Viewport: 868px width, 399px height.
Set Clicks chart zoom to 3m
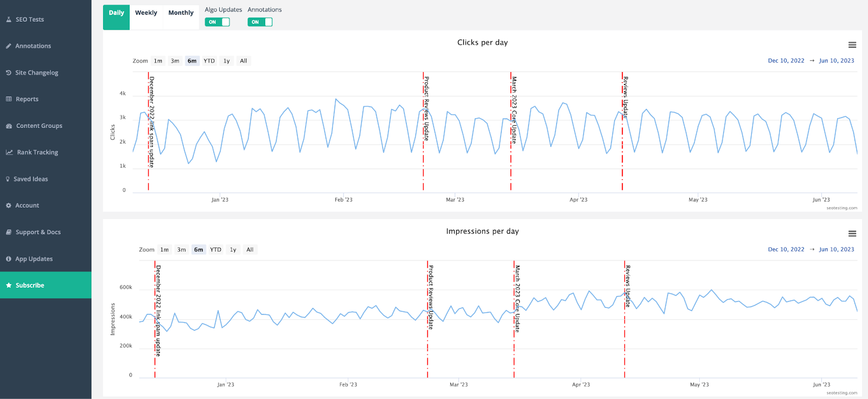click(x=175, y=61)
